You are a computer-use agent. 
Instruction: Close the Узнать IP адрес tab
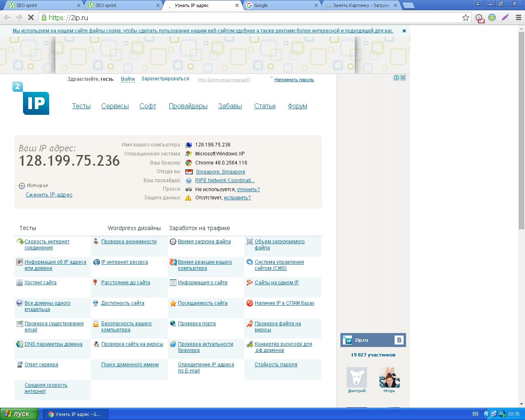237,5
